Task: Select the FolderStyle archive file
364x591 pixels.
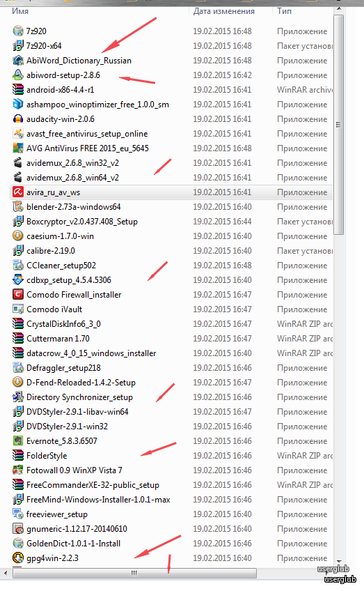Action: (x=47, y=456)
